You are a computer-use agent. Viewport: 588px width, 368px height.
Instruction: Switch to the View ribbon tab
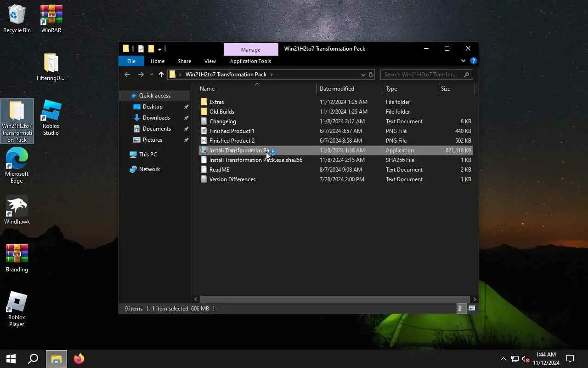tap(210, 61)
